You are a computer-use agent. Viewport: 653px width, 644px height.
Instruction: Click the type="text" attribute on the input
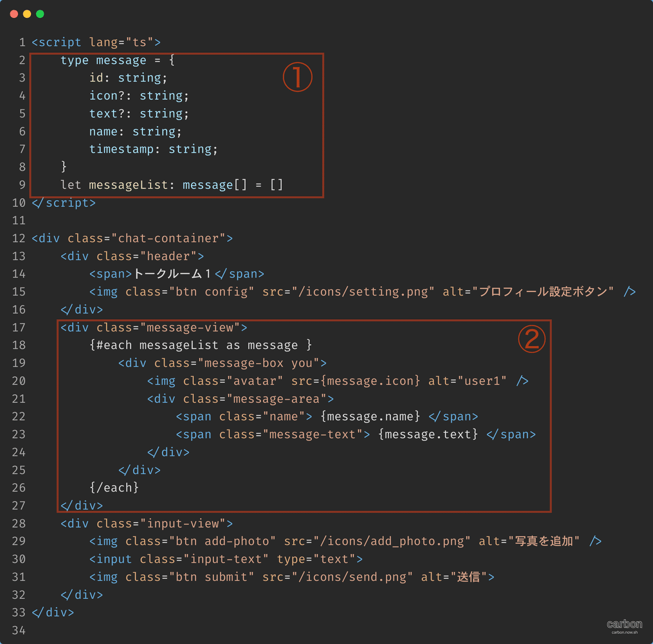[316, 559]
